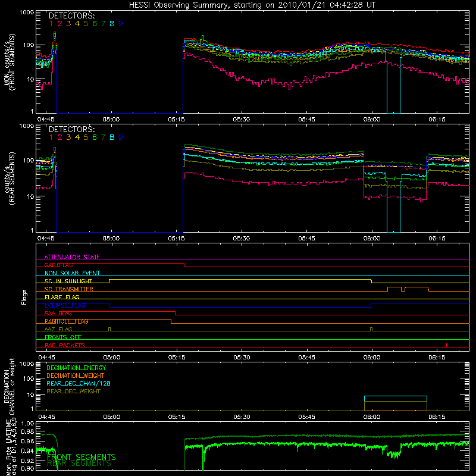Select detector 3 in rear segments legend
Image resolution: width=476 pixels, height=476 pixels.
coord(68,137)
